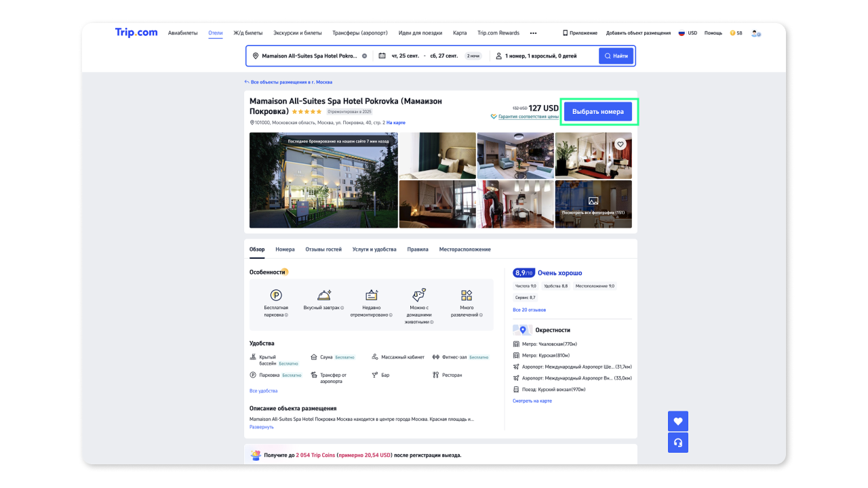Save hotel with heart icon on photo
Viewport: 868px width, 488px height.
click(620, 144)
